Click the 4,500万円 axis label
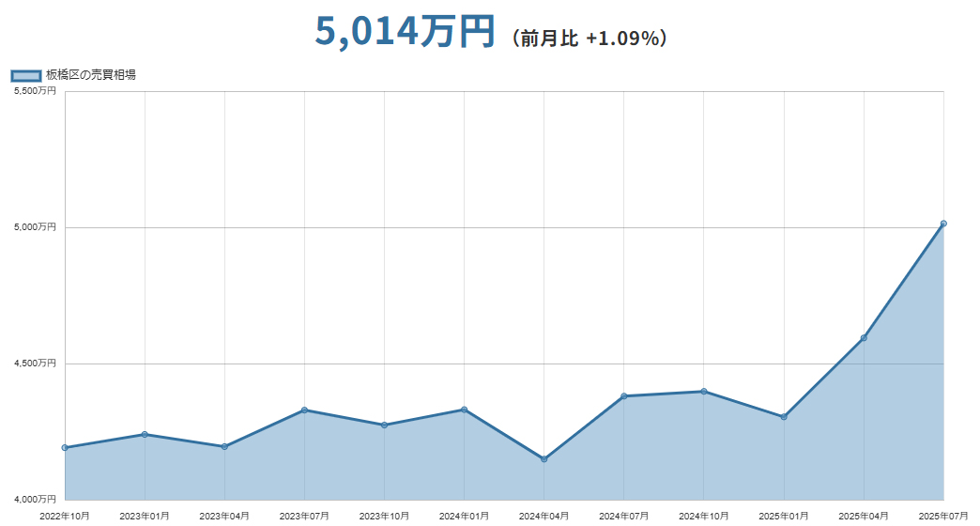 coord(35,364)
